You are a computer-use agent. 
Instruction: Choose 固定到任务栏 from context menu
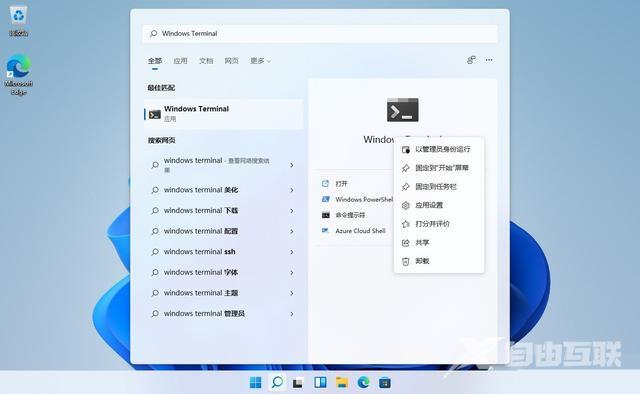(x=439, y=187)
